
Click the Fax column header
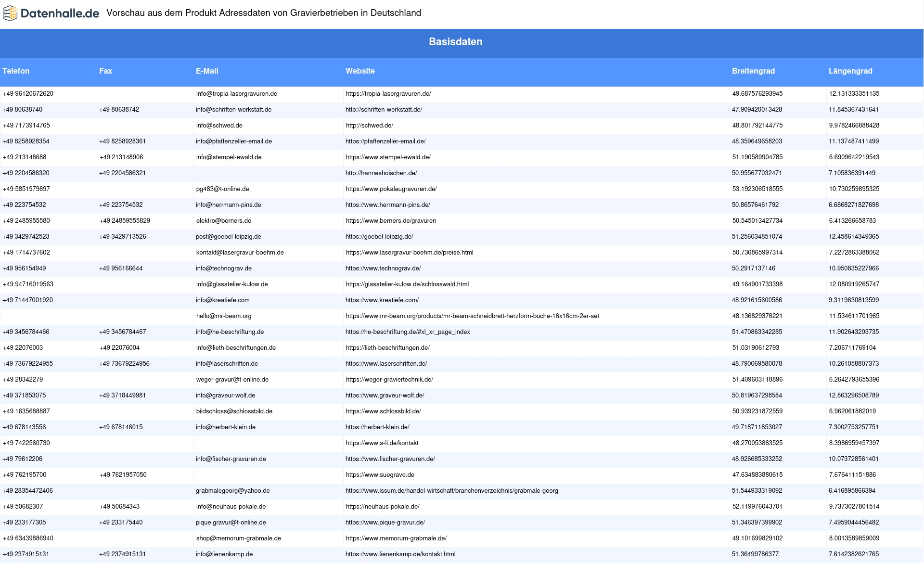point(105,71)
